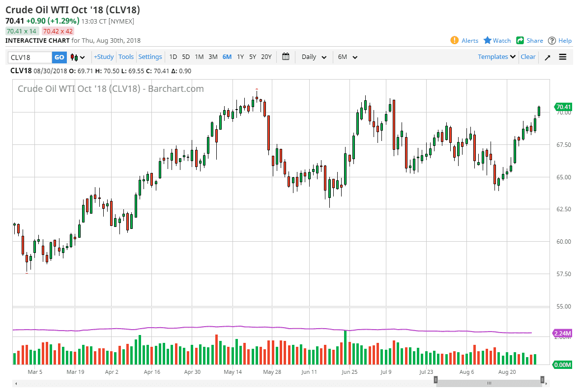Expand the 6M range dropdown

click(347, 57)
